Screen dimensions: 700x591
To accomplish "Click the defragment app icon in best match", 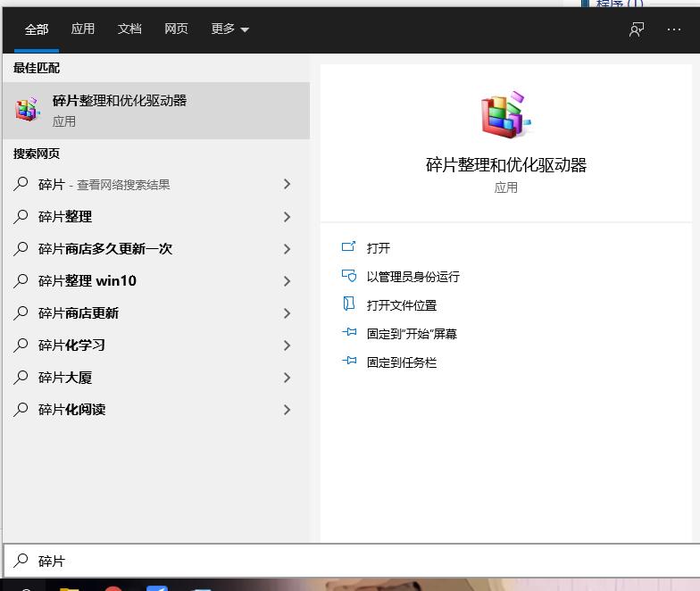I will 27,109.
